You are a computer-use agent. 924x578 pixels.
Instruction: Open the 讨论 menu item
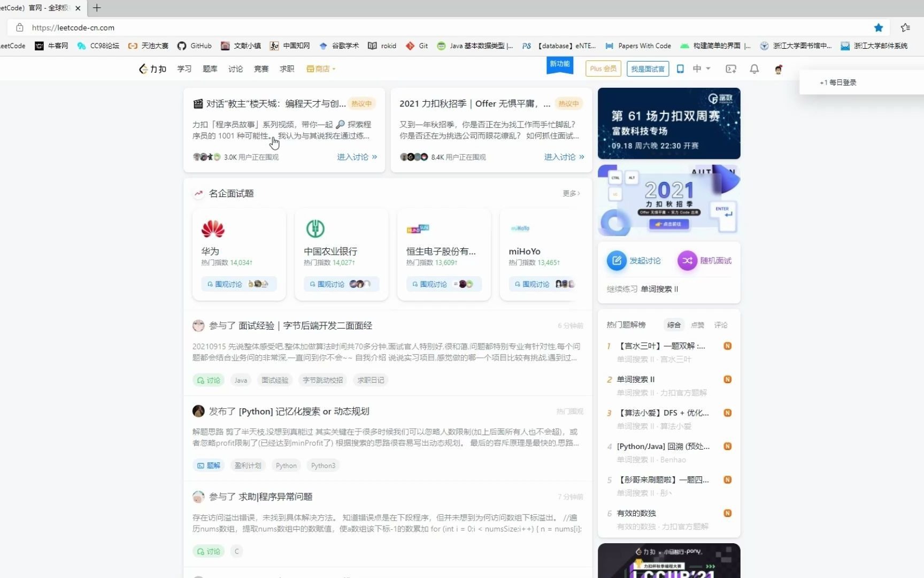pos(236,69)
